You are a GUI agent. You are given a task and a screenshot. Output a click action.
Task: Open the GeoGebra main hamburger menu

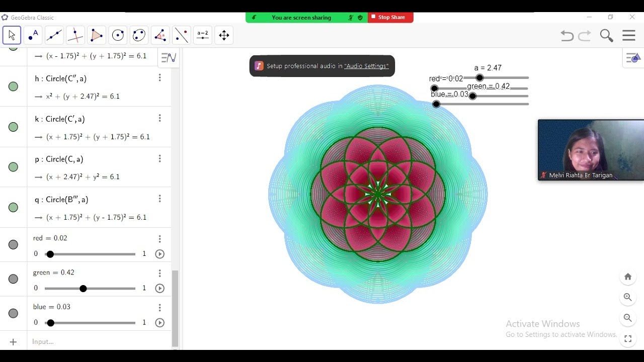(x=629, y=35)
